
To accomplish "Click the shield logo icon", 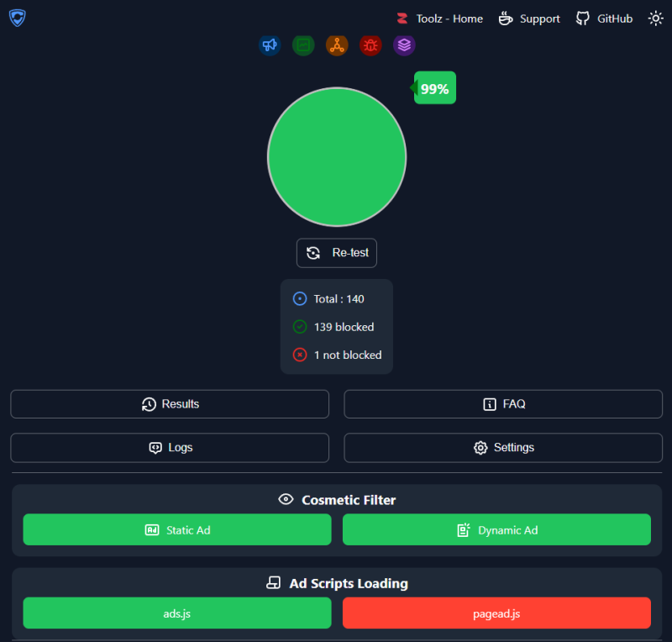I will point(17,18).
